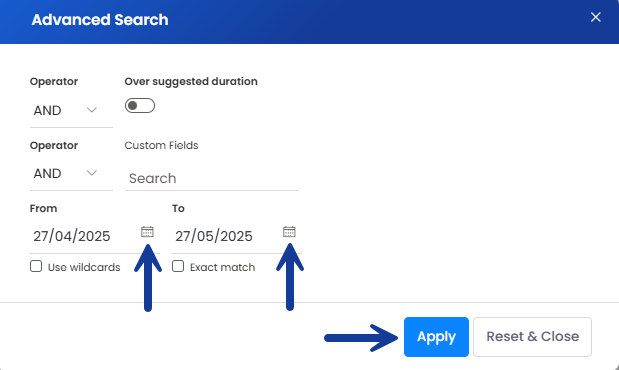Click the Use wildcards label text
Image resolution: width=619 pixels, height=370 pixels.
84,267
